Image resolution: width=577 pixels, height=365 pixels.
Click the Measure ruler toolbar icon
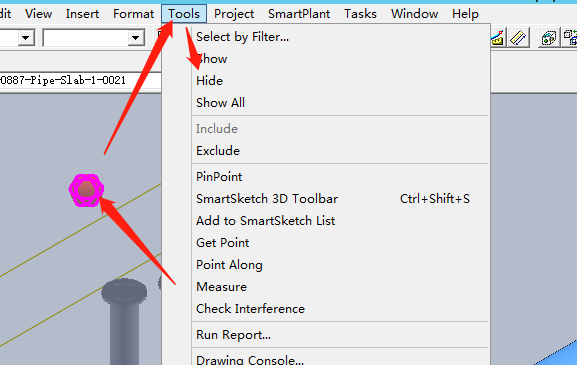518,38
